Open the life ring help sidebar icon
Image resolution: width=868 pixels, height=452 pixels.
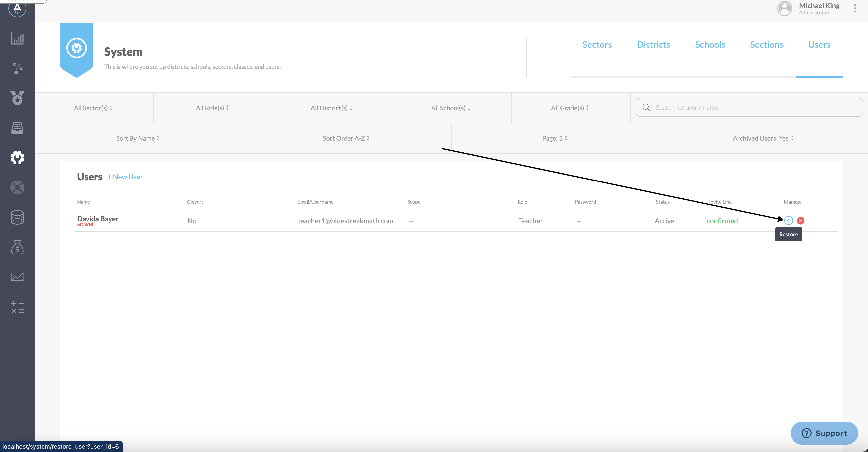point(17,187)
